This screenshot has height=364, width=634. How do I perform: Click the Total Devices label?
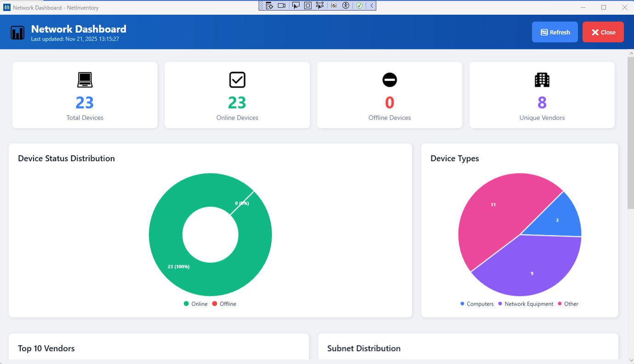pos(85,118)
